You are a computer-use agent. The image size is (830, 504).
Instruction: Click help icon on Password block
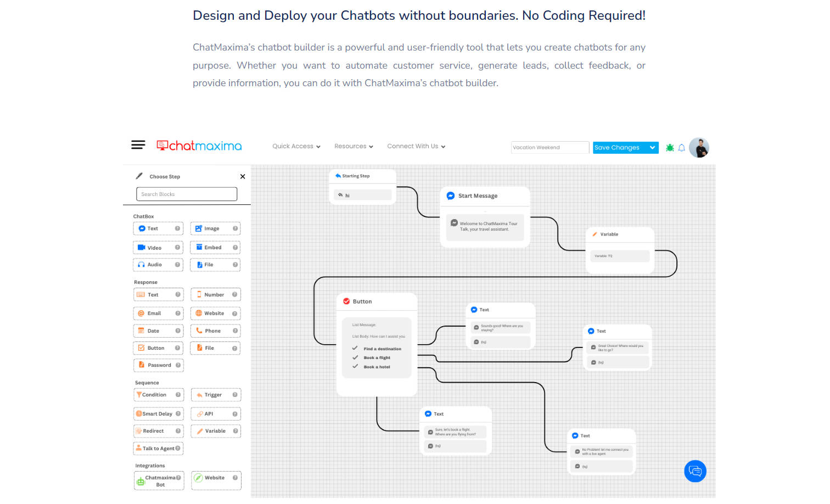point(178,365)
